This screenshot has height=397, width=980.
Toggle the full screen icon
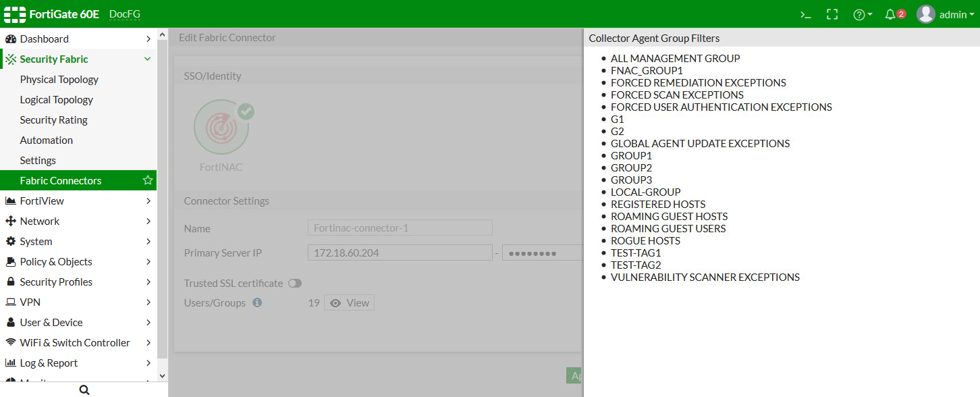pyautogui.click(x=832, y=14)
